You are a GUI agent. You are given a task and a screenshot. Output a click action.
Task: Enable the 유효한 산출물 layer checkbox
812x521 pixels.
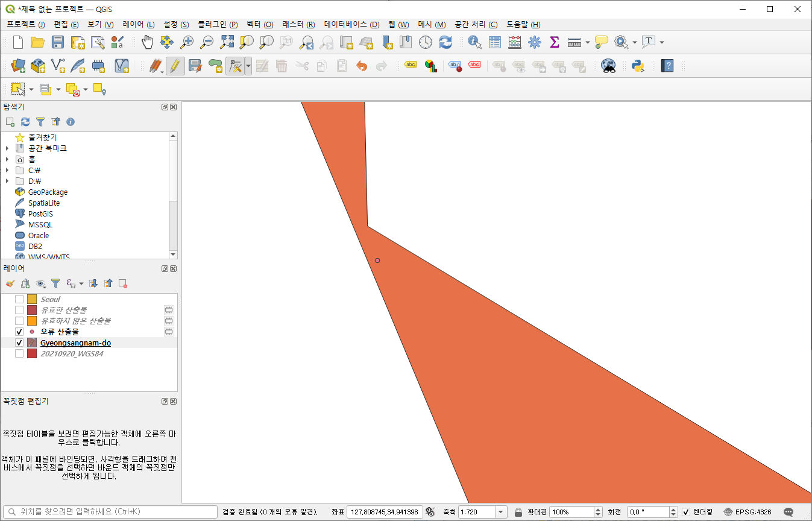[19, 310]
